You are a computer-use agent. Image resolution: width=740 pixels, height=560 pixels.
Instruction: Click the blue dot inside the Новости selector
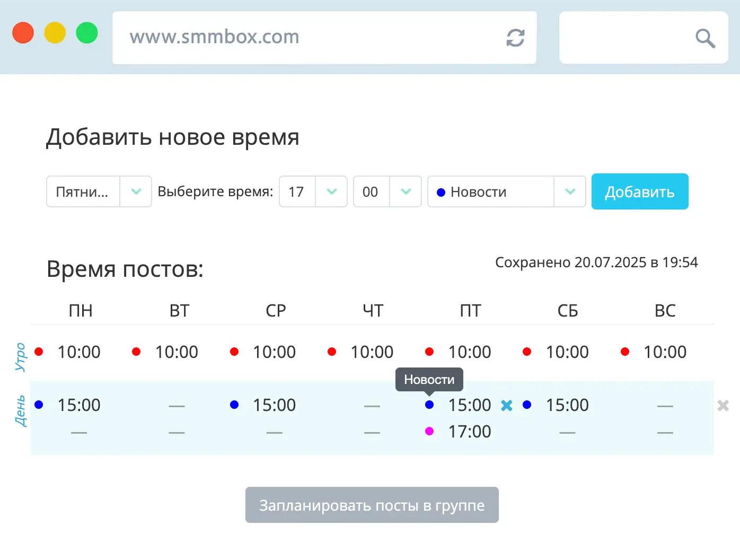click(441, 192)
